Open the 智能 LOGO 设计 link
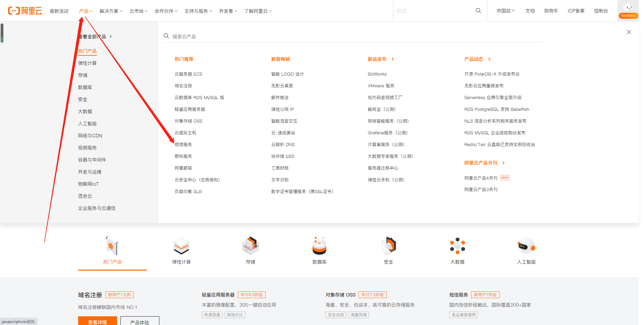The height and width of the screenshot is (325, 644). 287,74
